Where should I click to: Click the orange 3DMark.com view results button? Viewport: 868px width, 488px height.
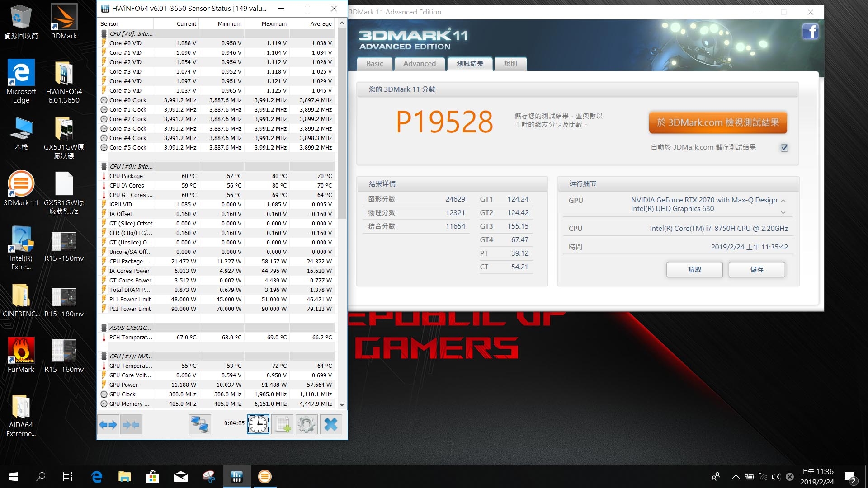click(x=718, y=122)
